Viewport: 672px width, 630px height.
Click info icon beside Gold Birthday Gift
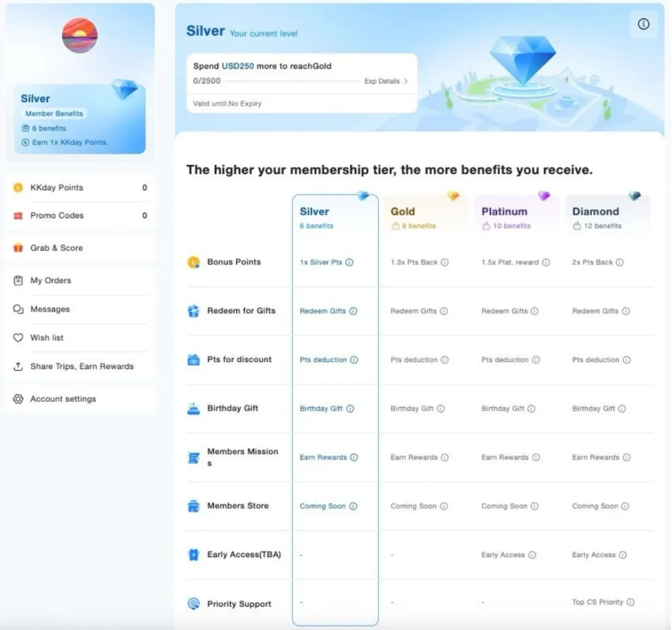pos(441,409)
